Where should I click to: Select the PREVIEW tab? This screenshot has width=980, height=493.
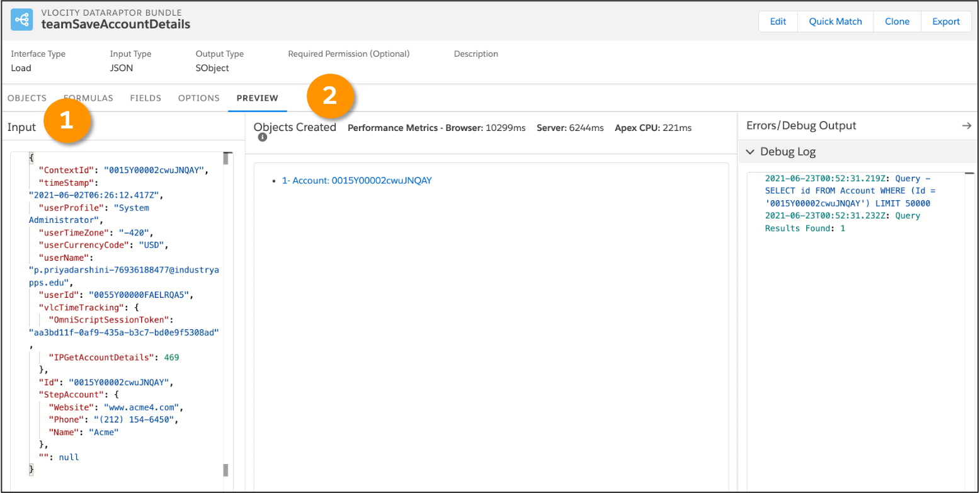[258, 98]
